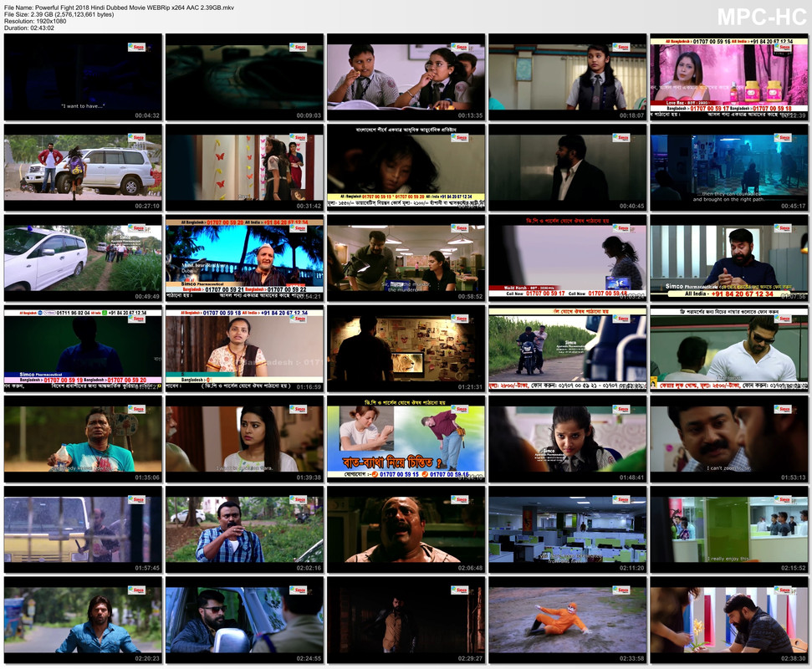Click the orange suit figure frame at 02:33:58
Viewport: 812px width, 669px height.
[x=568, y=620]
